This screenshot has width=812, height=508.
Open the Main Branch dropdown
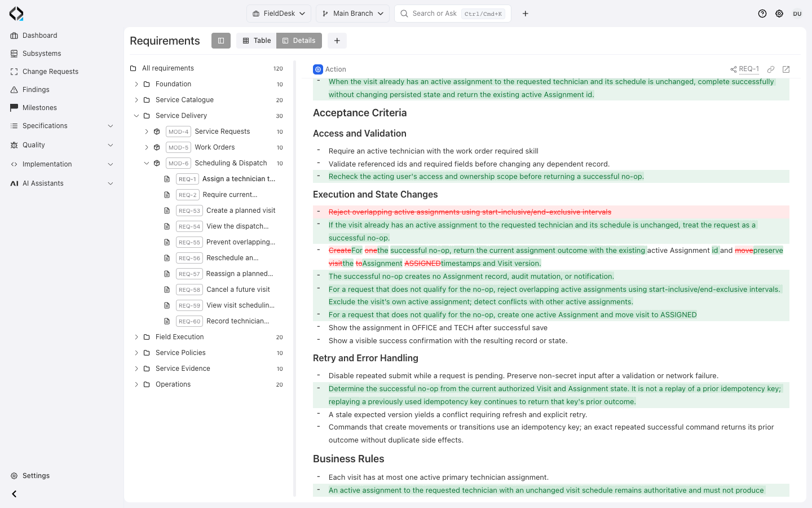[x=352, y=14]
